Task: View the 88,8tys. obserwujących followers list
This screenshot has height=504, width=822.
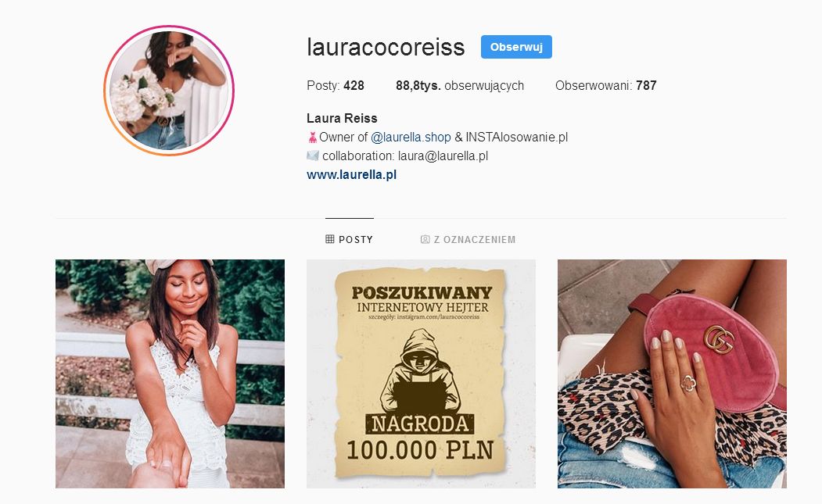Action: 460,85
